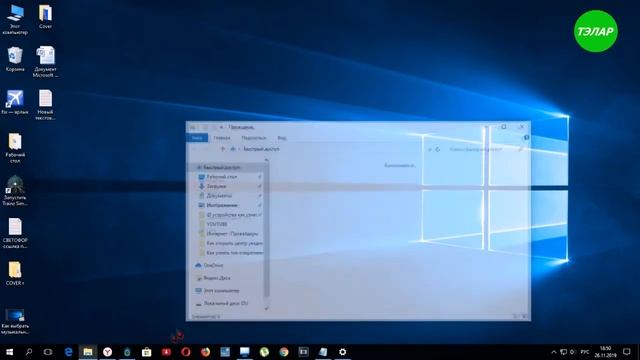Select Загрузки in the navigation pane

(216, 186)
